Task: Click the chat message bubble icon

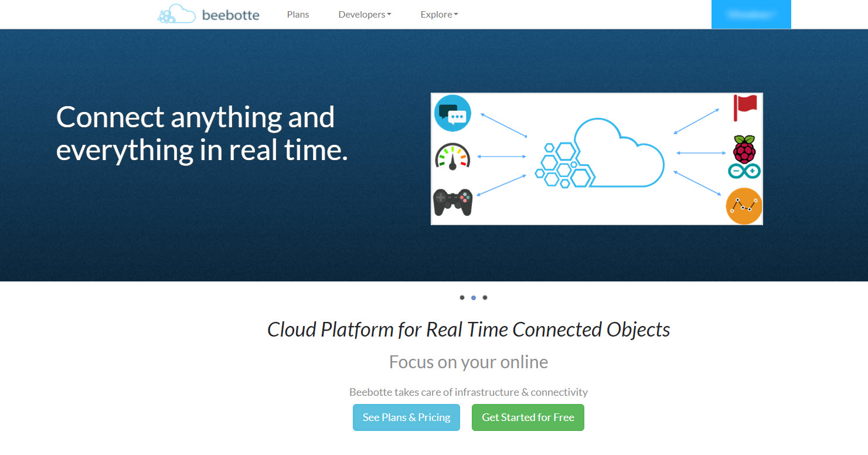Action: (452, 113)
